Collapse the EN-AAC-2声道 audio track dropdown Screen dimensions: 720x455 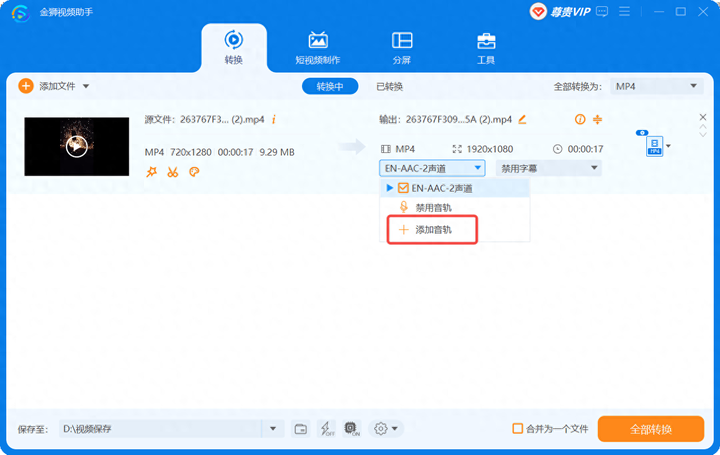point(432,168)
